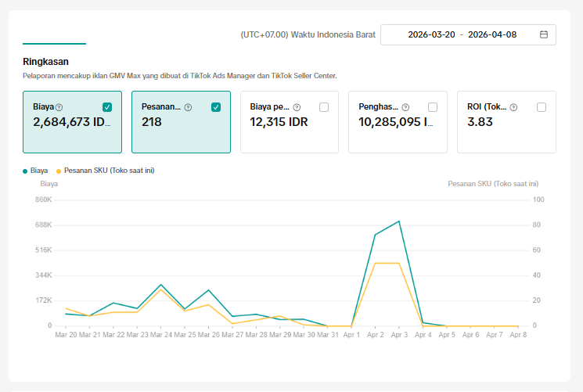Click the help icon on ROI card
583x392 pixels.
[x=513, y=107]
